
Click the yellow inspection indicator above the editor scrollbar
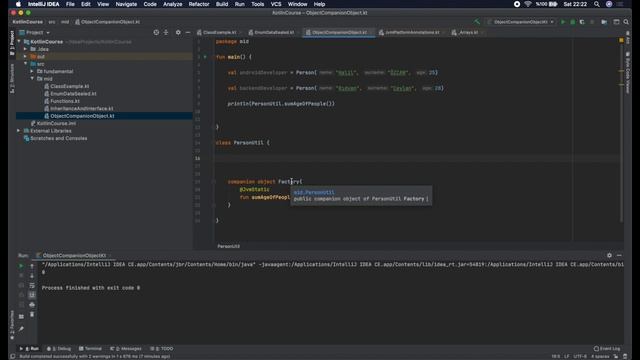click(621, 40)
